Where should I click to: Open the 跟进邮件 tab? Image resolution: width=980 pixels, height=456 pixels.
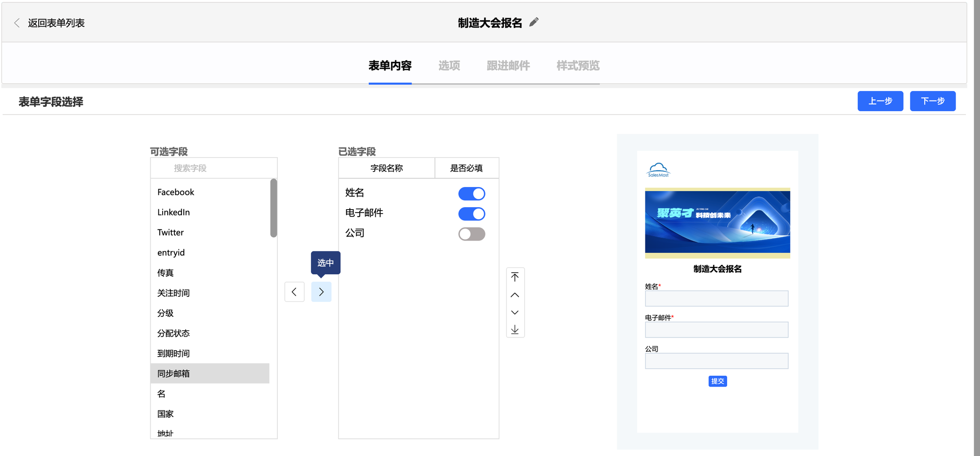[508, 66]
